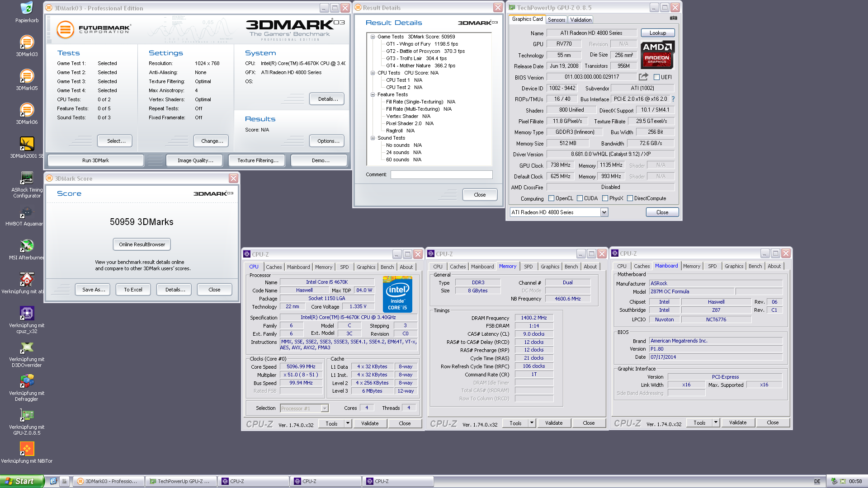Toggle the DirectCompute checkbox
The height and width of the screenshot is (488, 868).
coord(630,198)
